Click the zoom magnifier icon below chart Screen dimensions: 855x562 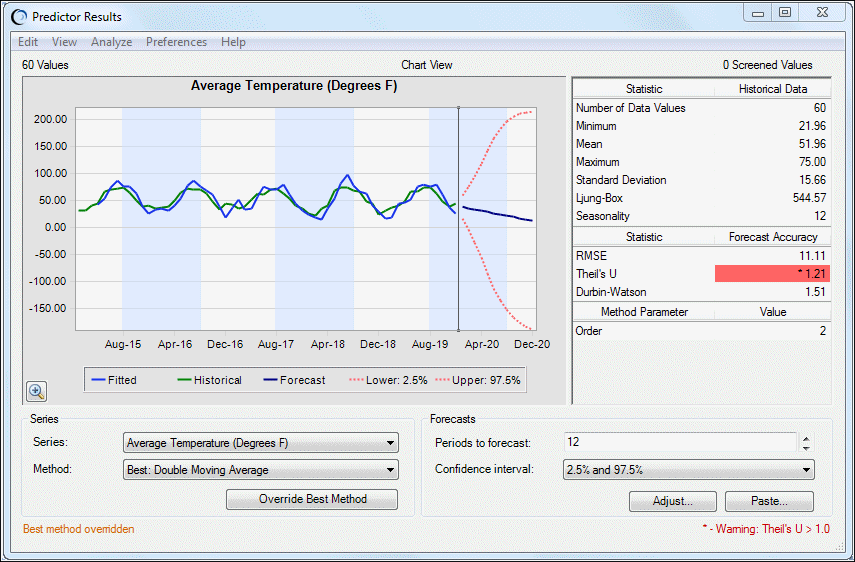(x=37, y=391)
